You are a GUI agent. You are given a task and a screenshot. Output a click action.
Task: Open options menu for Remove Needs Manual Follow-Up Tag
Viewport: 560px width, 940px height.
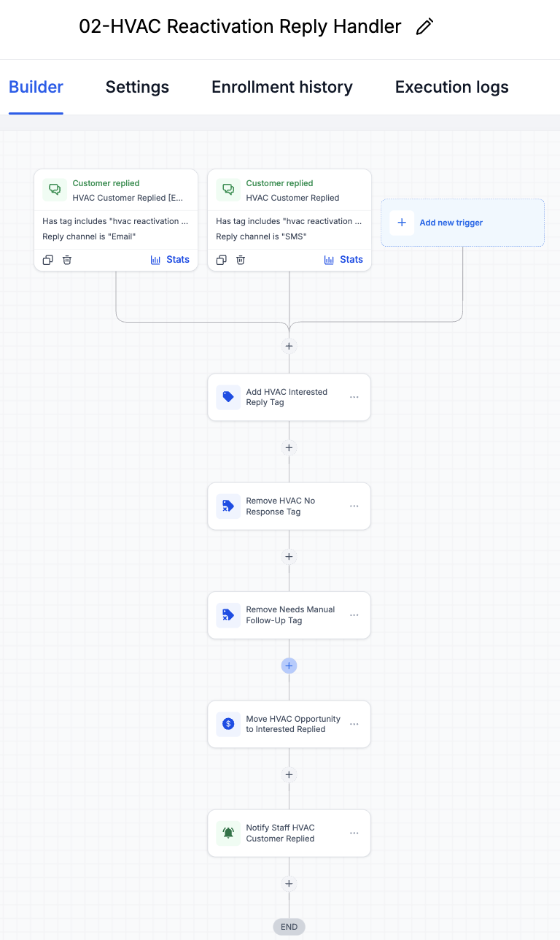tap(354, 615)
